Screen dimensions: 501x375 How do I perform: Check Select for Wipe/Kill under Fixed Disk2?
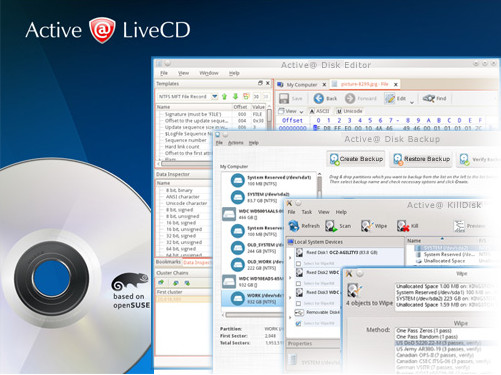click(298, 283)
